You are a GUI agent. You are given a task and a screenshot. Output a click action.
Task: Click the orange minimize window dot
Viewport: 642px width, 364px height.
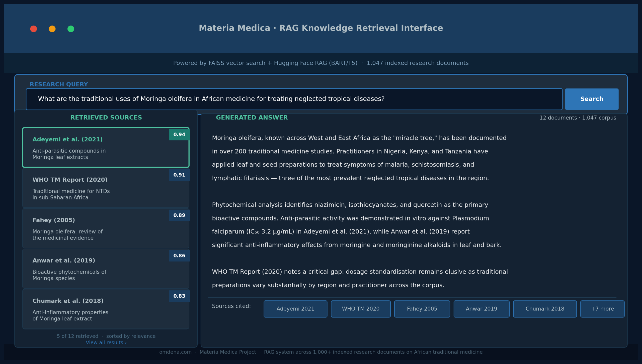click(x=52, y=29)
